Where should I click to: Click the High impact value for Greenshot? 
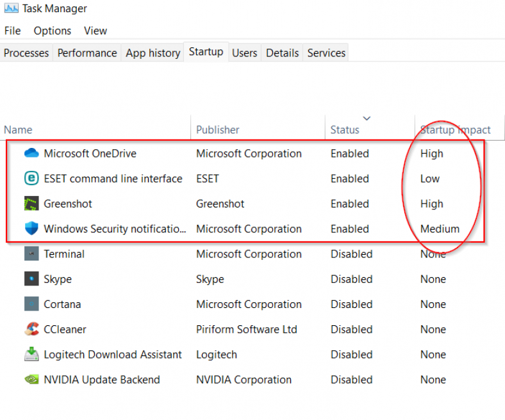(x=432, y=204)
